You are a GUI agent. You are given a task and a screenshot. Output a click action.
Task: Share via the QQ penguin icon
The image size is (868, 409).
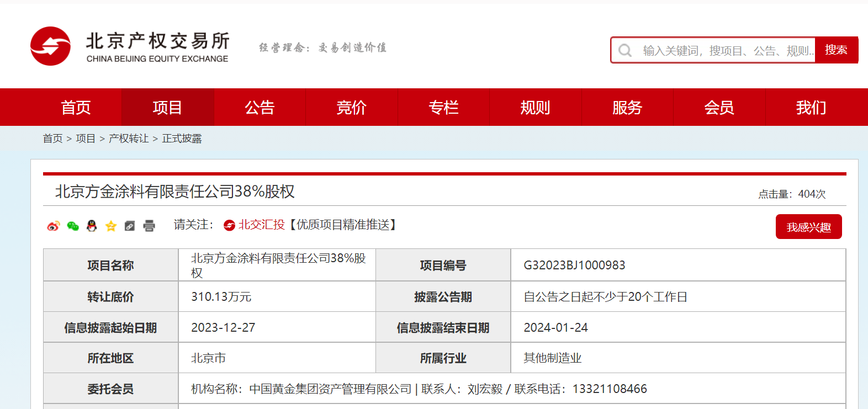[92, 226]
